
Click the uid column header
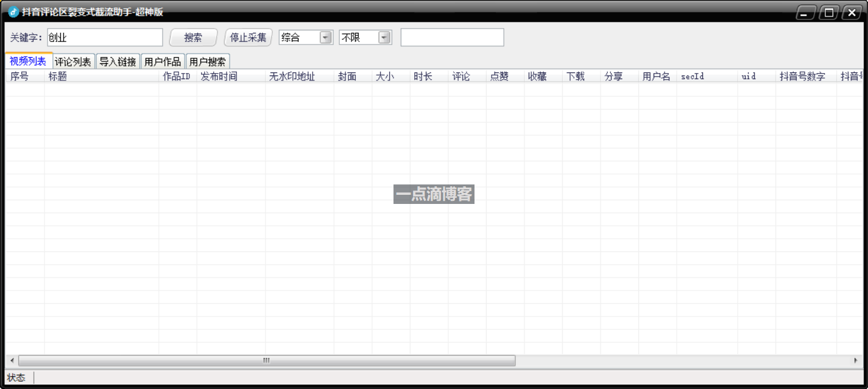click(x=757, y=76)
